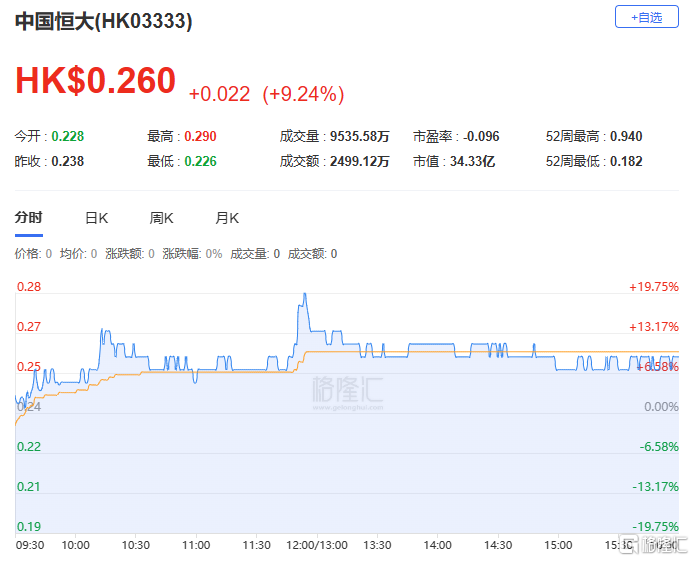
Task: Select the stock title 中国恒大(HK03333)
Action: coord(104,21)
